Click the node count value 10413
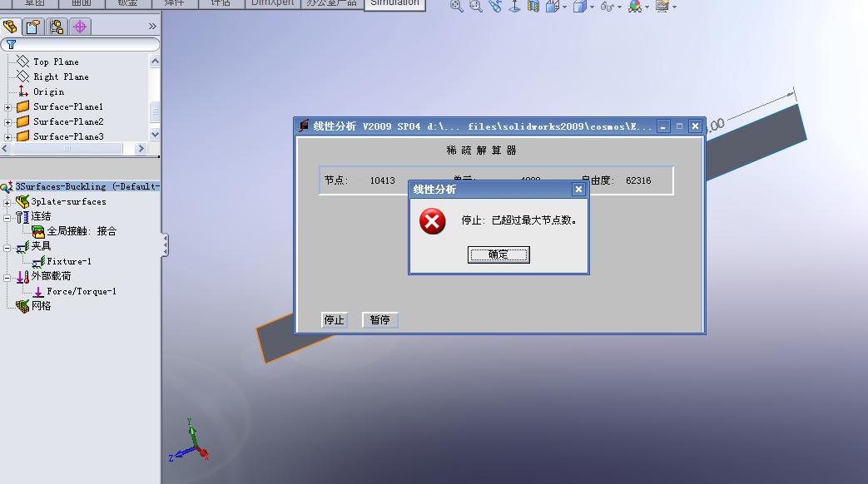This screenshot has height=484, width=868. (x=383, y=180)
